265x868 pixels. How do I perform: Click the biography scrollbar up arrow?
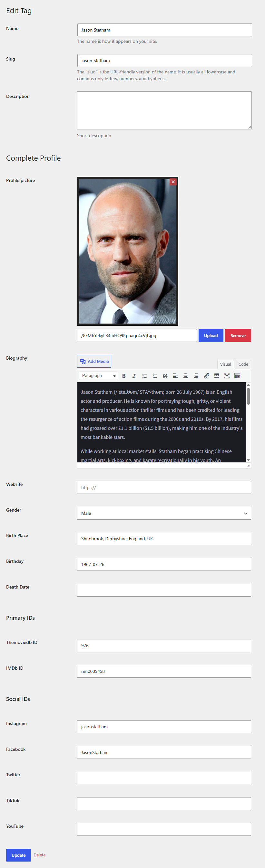click(249, 385)
